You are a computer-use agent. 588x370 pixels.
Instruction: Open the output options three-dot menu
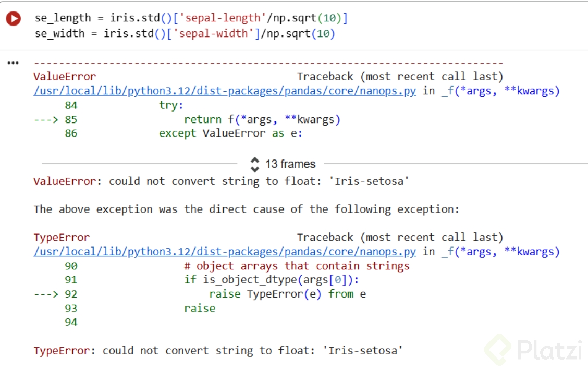[13, 63]
